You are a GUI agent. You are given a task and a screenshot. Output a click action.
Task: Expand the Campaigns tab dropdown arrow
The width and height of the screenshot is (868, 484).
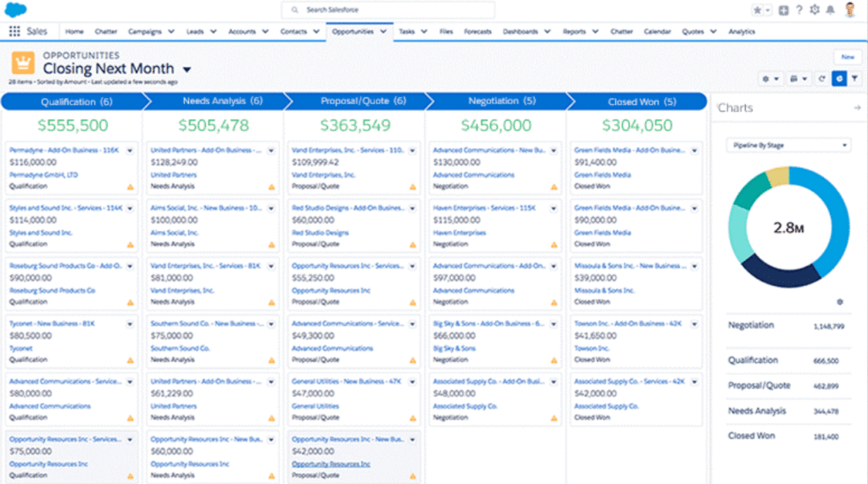[171, 31]
